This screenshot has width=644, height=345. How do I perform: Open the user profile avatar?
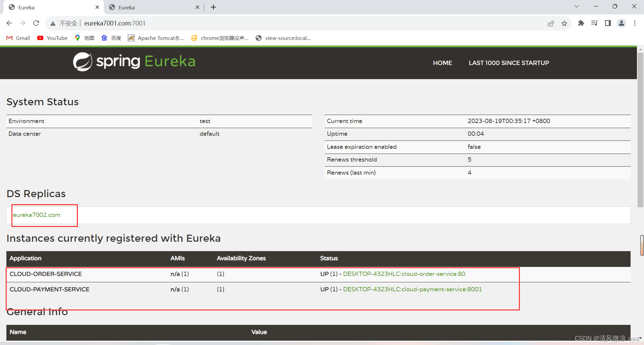622,23
